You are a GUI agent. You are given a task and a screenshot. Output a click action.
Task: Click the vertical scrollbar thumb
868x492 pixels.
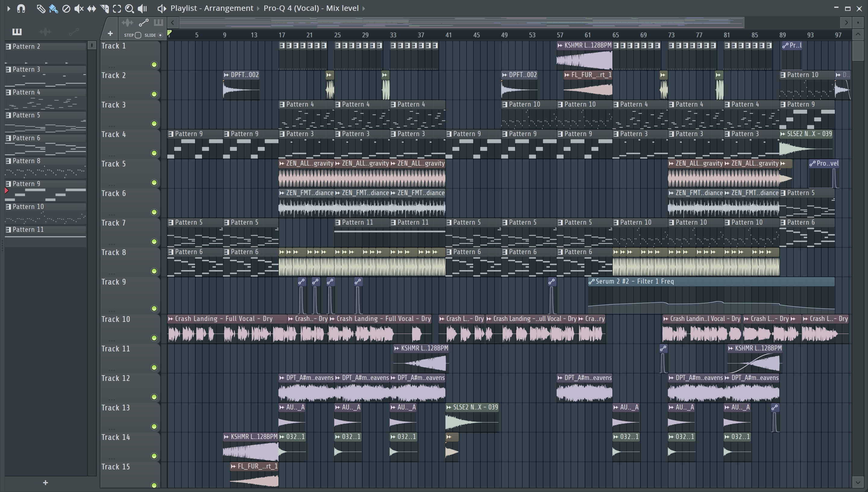[x=858, y=50]
